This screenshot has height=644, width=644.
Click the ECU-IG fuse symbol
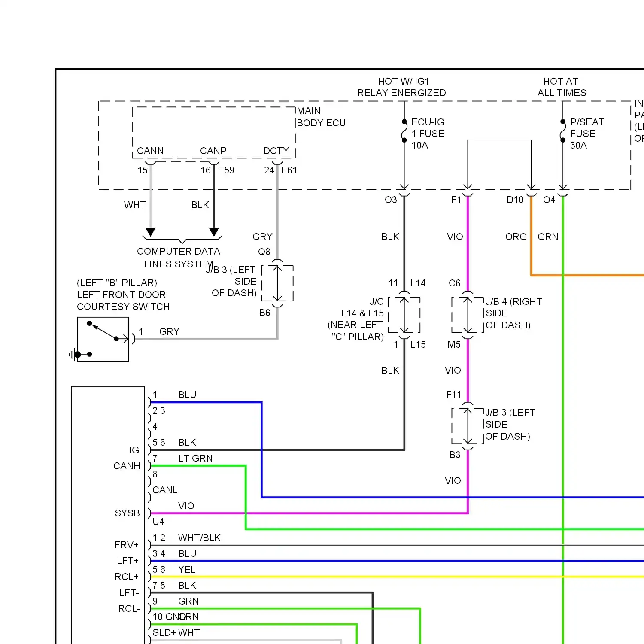tap(404, 131)
